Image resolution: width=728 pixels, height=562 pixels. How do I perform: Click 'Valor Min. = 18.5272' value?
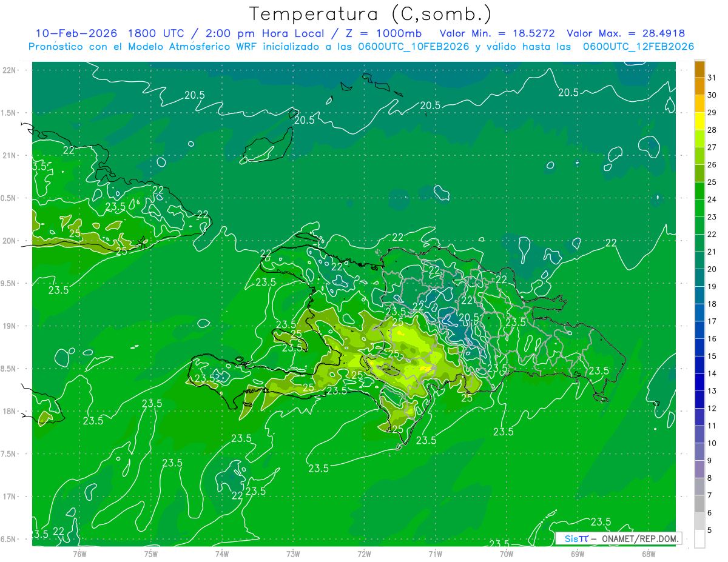(x=497, y=33)
